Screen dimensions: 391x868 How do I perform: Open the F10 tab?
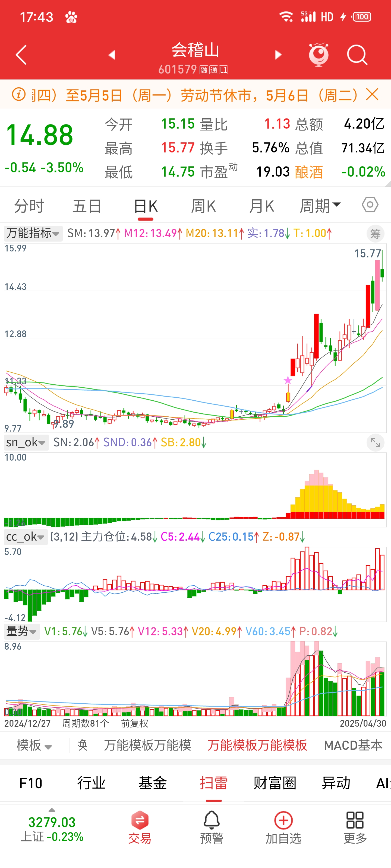(x=31, y=783)
